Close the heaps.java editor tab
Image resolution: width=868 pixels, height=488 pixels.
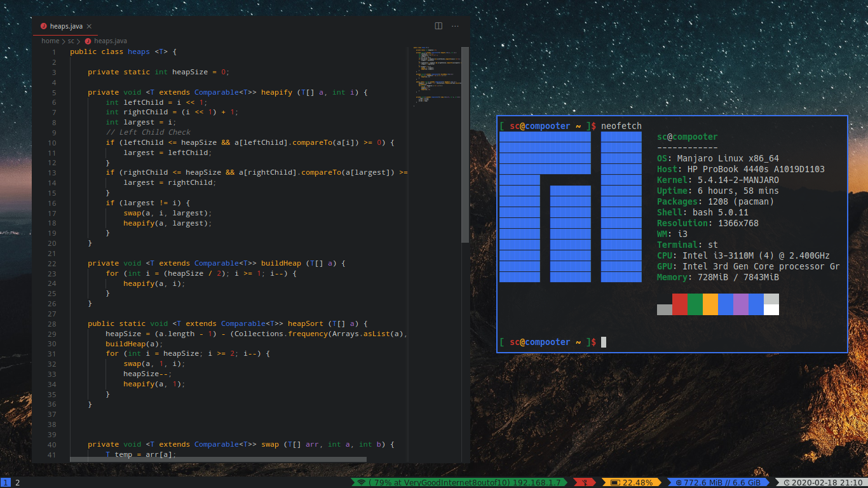(x=89, y=26)
